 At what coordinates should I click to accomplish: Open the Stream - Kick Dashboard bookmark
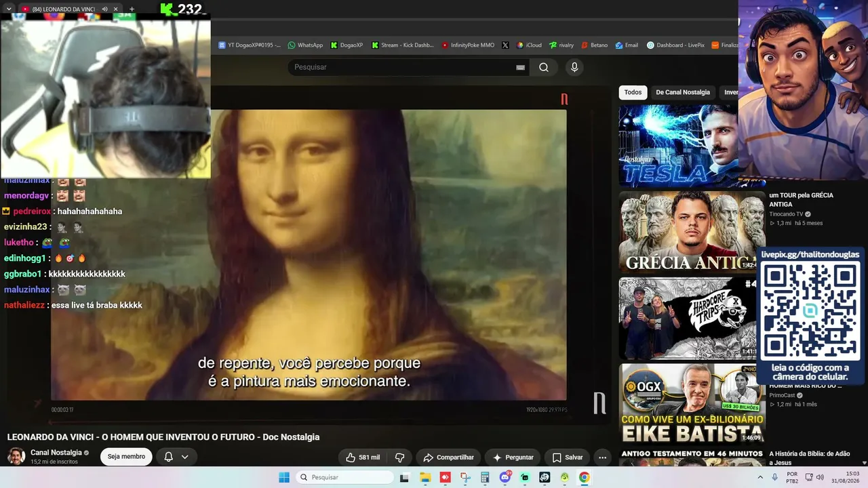tap(402, 45)
